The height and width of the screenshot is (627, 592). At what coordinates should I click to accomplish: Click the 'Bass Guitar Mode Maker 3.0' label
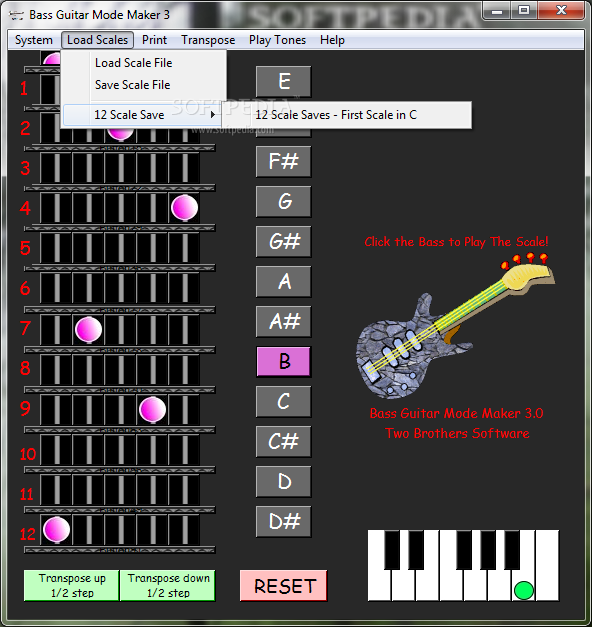[456, 413]
